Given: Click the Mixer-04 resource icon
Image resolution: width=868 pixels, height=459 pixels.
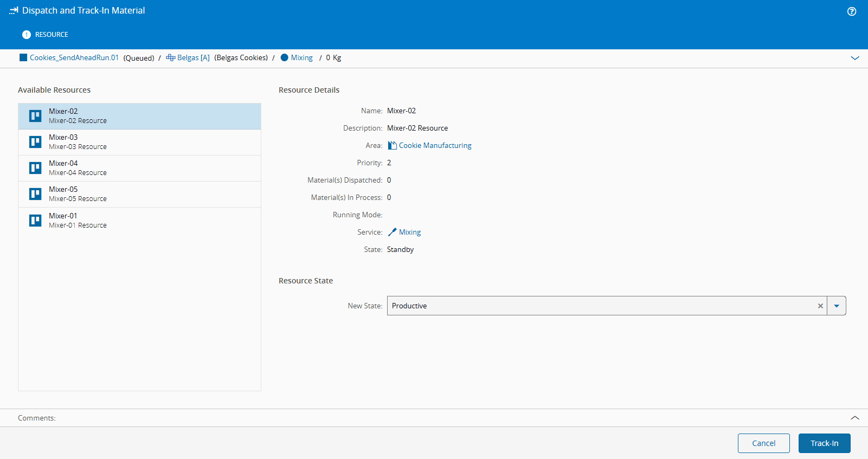Looking at the screenshot, I should (x=35, y=168).
